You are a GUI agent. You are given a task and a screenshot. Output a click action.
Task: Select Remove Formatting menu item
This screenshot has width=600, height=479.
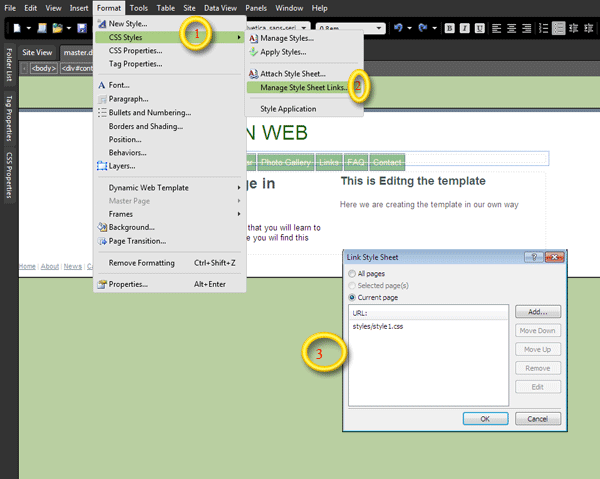click(170, 263)
